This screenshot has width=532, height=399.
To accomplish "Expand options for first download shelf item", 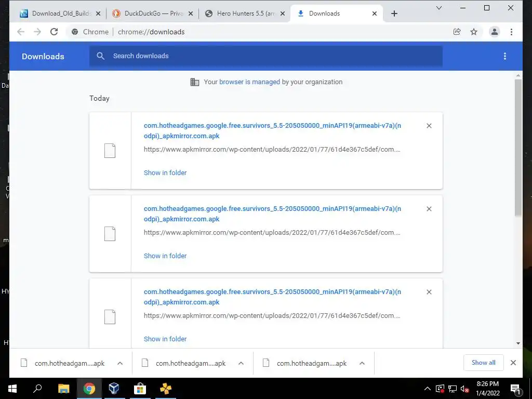I will point(120,363).
